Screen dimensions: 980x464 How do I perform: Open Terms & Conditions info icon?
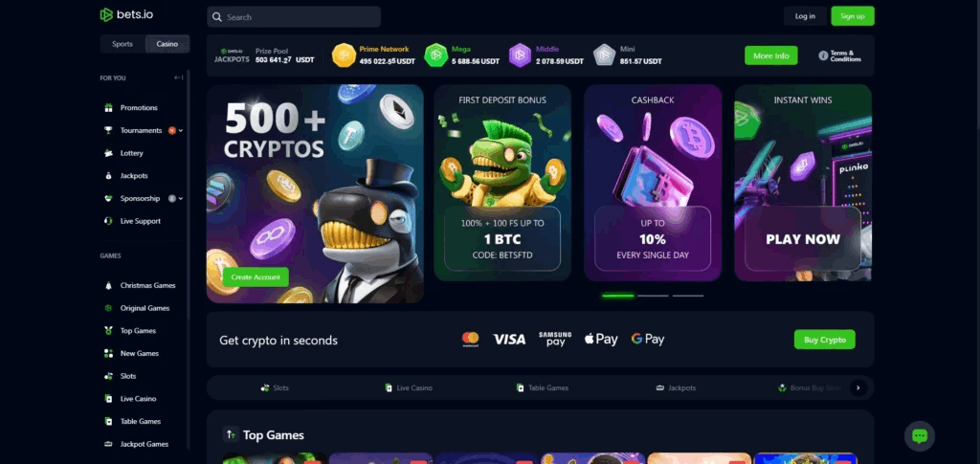click(823, 55)
